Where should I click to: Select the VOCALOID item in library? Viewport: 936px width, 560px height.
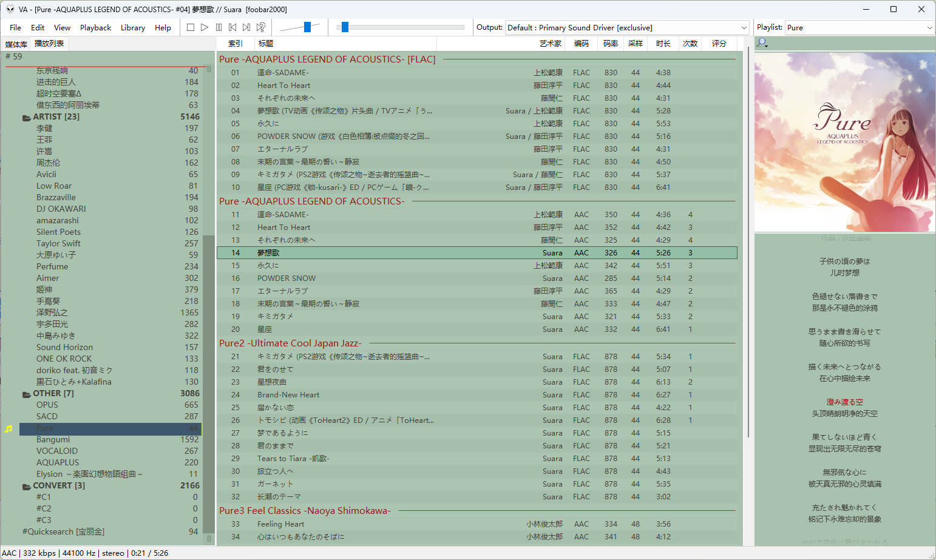pyautogui.click(x=57, y=451)
